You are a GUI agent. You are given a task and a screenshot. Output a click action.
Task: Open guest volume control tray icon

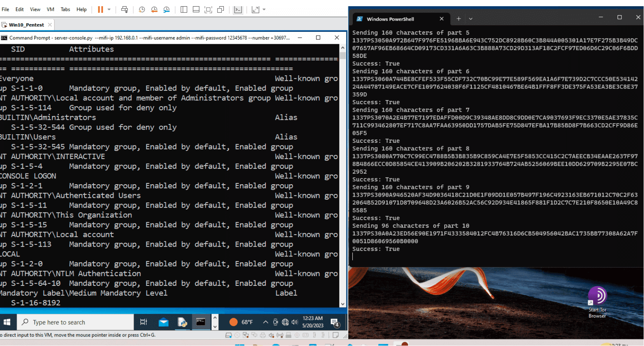pyautogui.click(x=294, y=322)
